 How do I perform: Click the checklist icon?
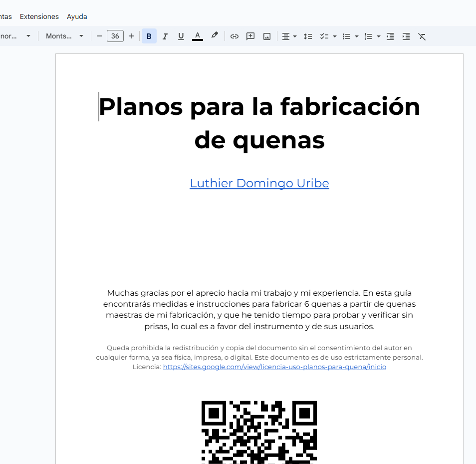(324, 36)
